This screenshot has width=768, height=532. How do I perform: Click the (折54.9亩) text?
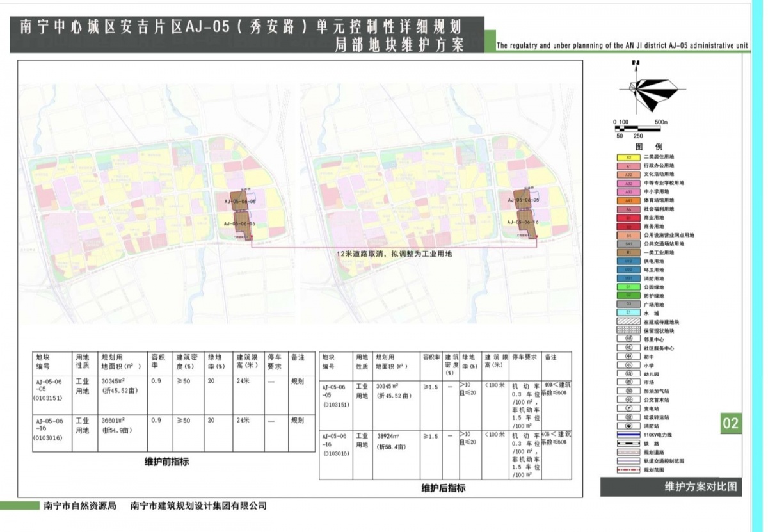(117, 431)
